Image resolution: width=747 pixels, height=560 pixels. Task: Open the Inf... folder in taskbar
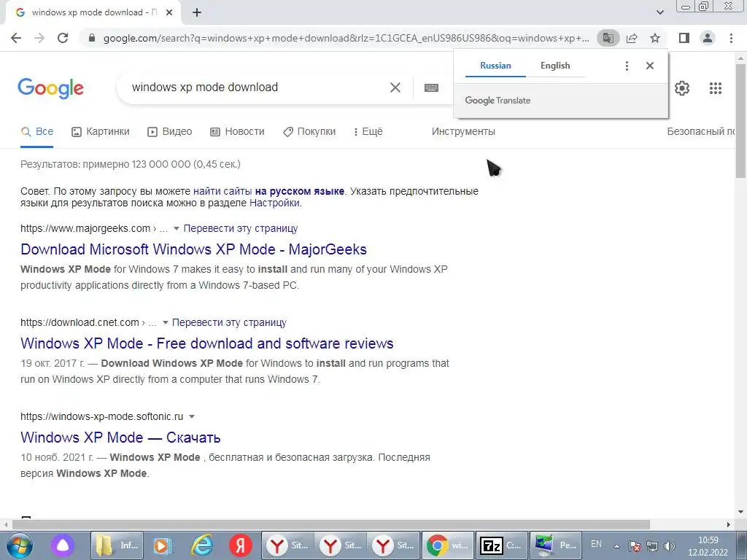click(116, 545)
